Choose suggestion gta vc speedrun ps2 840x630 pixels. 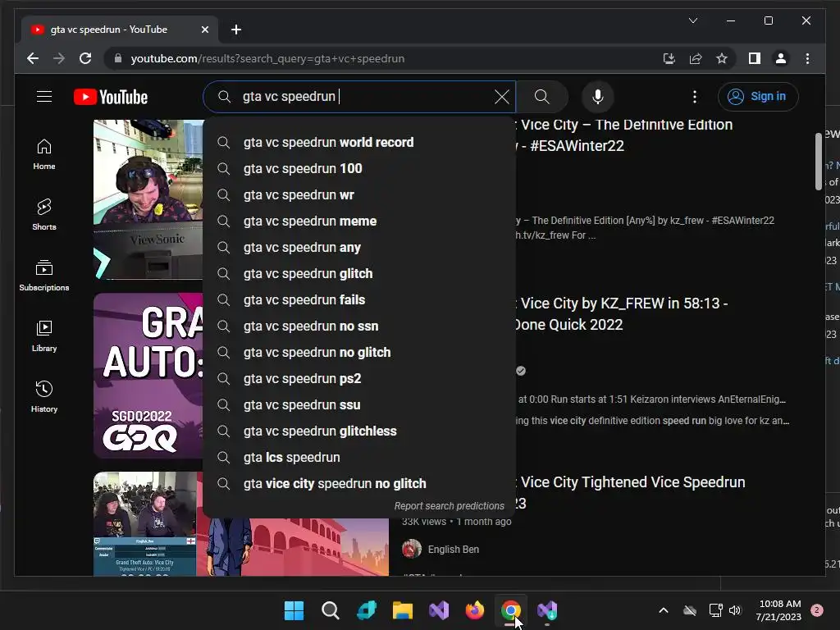(359, 379)
